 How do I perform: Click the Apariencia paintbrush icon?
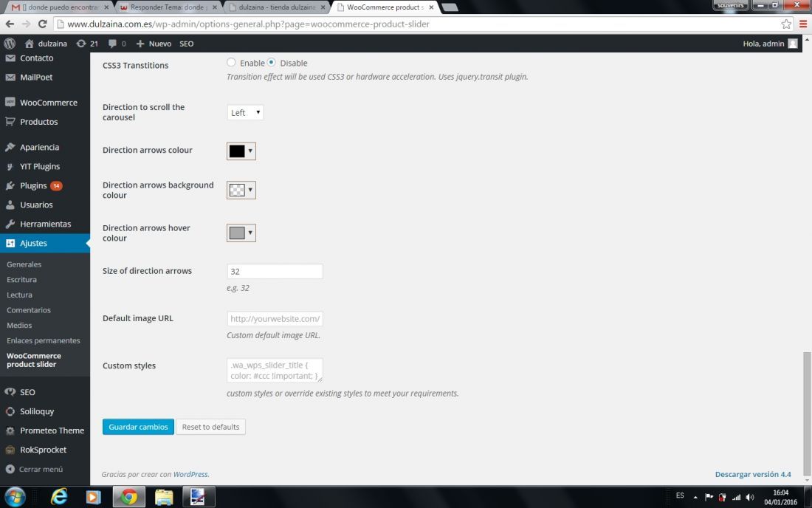10,147
